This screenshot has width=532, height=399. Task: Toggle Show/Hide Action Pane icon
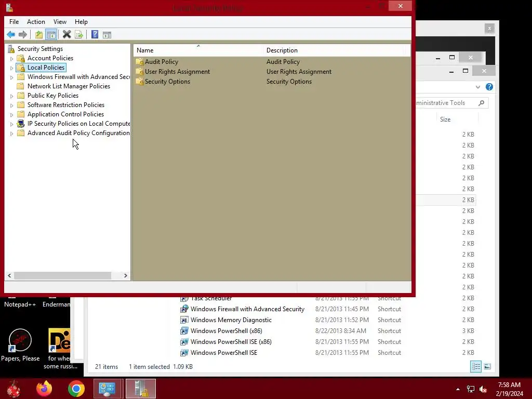click(107, 35)
